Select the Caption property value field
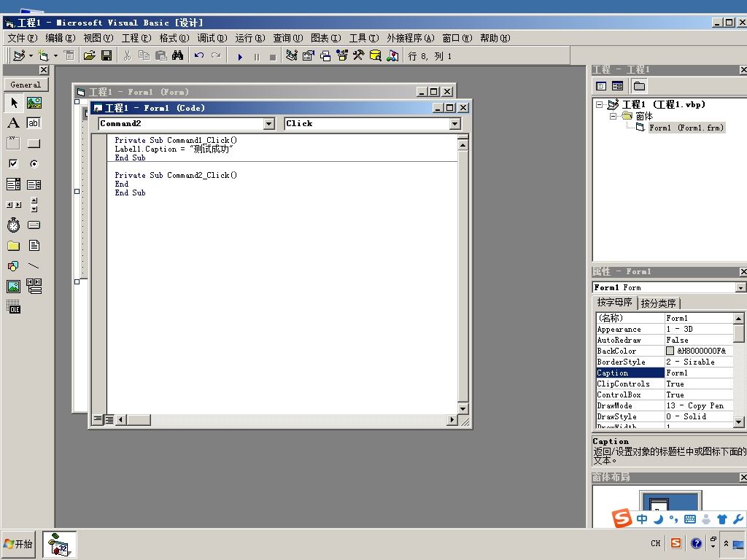 pos(698,373)
